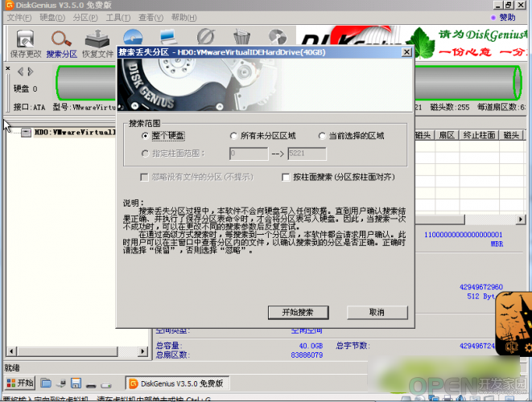The width and height of the screenshot is (532, 402).
Task: Click left arrow of tree panel scrollbar
Action: (11, 351)
